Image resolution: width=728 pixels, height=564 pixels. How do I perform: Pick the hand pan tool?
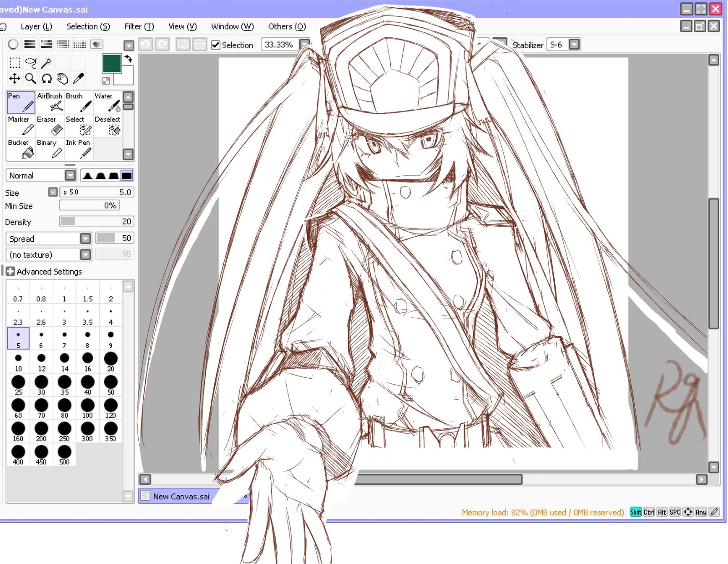tap(63, 78)
